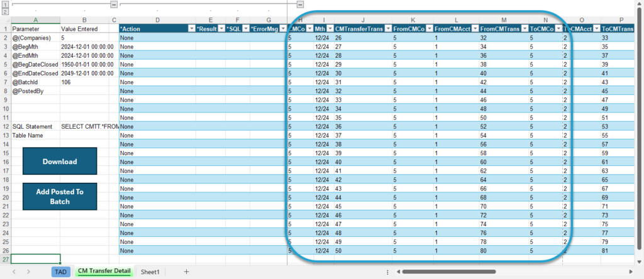The width and height of the screenshot is (644, 279).
Task: Click the Download button
Action: coord(60,161)
